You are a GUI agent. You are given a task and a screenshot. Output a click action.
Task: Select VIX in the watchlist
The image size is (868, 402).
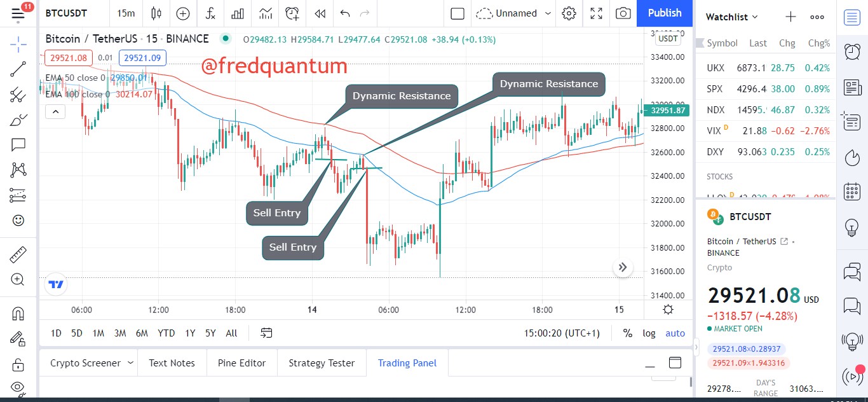point(766,130)
